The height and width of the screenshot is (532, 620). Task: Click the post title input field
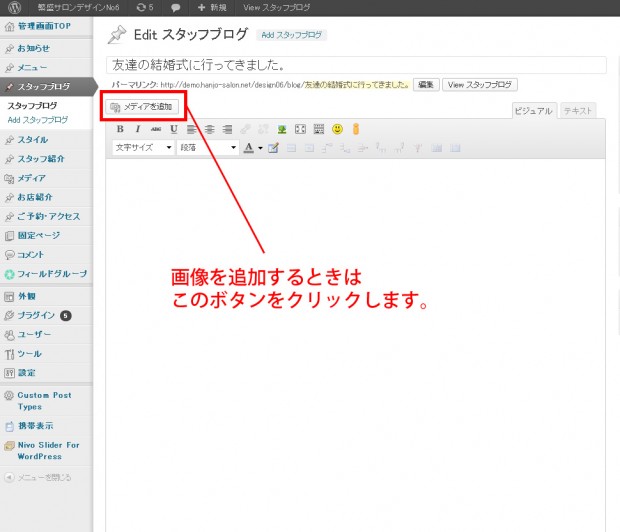click(x=356, y=64)
